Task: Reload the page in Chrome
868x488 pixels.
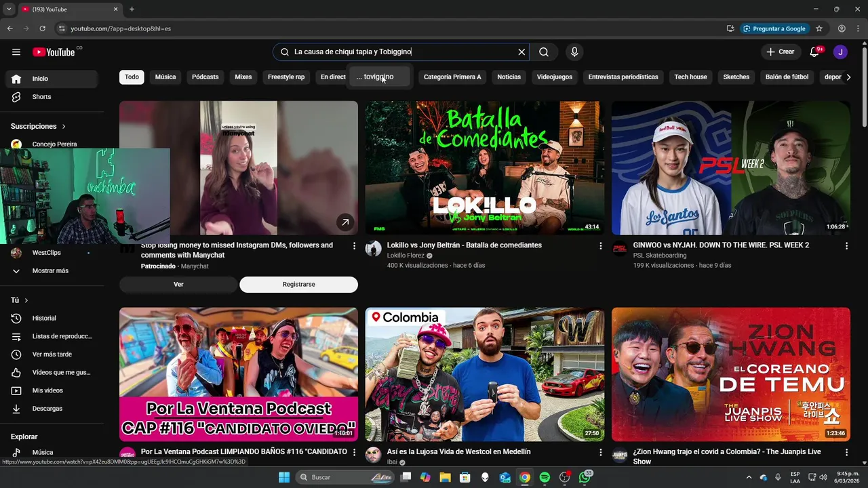Action: 42,28
